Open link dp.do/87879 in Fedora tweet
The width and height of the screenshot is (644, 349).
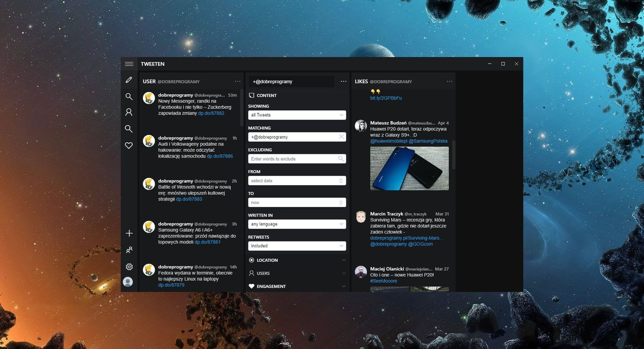(x=171, y=285)
